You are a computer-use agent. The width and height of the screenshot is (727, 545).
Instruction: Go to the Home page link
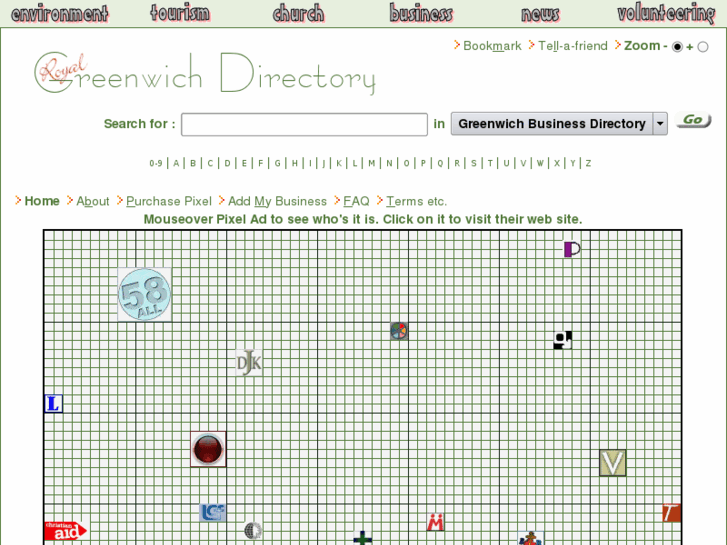pos(42,201)
